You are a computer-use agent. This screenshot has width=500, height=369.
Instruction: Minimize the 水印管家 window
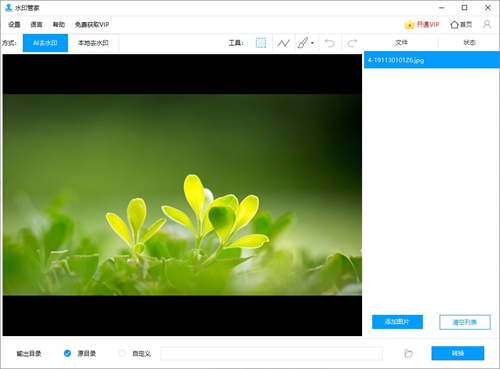pyautogui.click(x=442, y=8)
